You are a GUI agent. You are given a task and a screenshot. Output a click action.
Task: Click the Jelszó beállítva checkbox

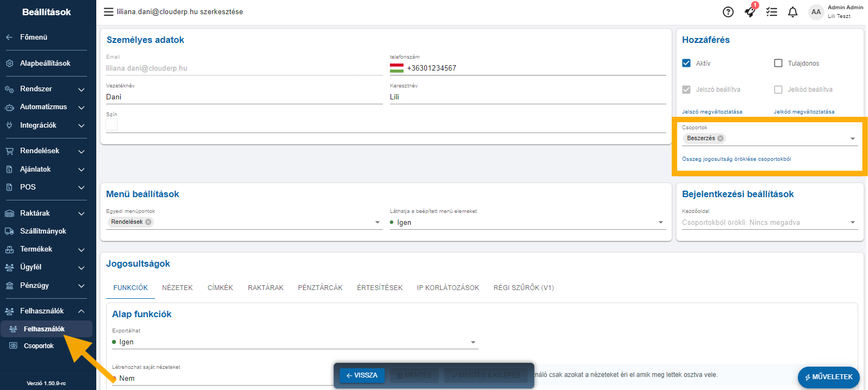click(686, 90)
